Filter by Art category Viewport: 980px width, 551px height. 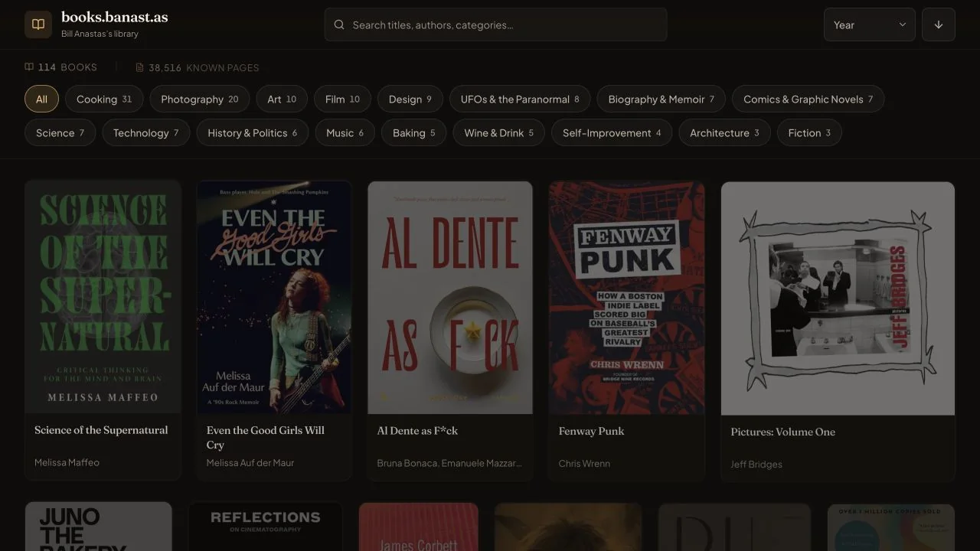coord(282,99)
